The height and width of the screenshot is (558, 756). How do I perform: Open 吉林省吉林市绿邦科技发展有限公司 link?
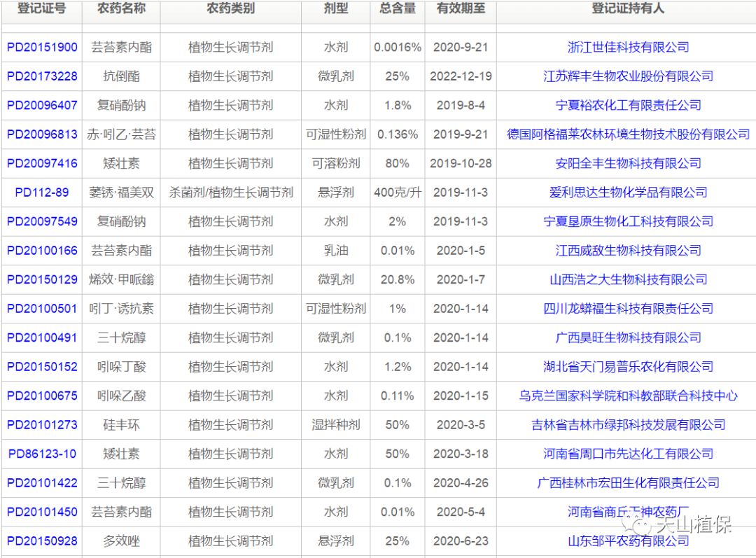click(628, 425)
